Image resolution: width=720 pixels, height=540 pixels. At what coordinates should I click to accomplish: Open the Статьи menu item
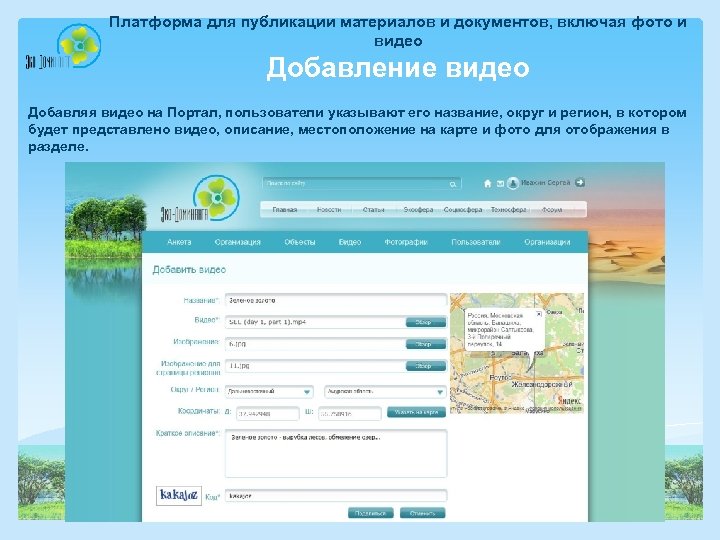373,209
